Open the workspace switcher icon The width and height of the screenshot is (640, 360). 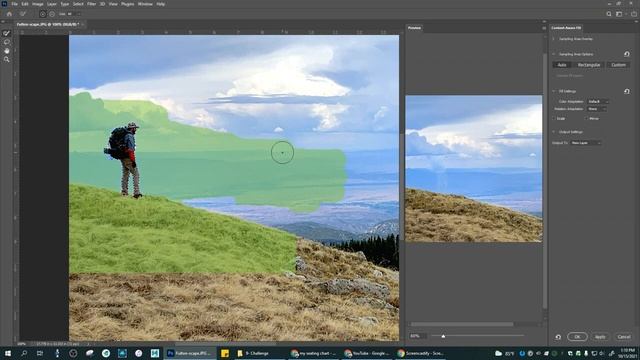pos(619,14)
